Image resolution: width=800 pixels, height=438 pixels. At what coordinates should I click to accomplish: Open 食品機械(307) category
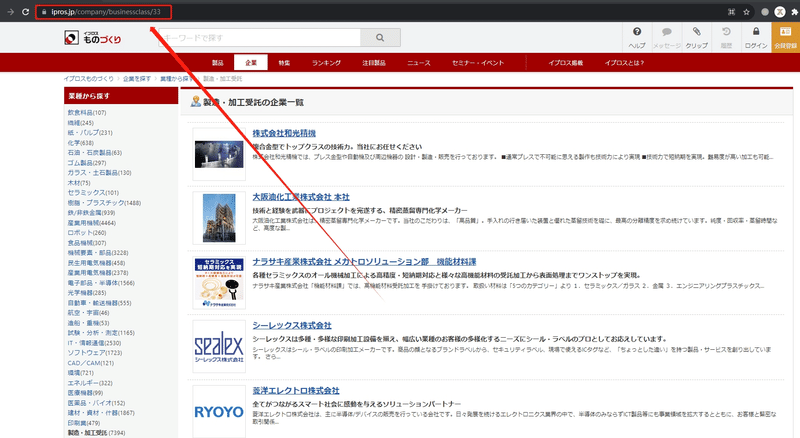pyautogui.click(x=87, y=242)
